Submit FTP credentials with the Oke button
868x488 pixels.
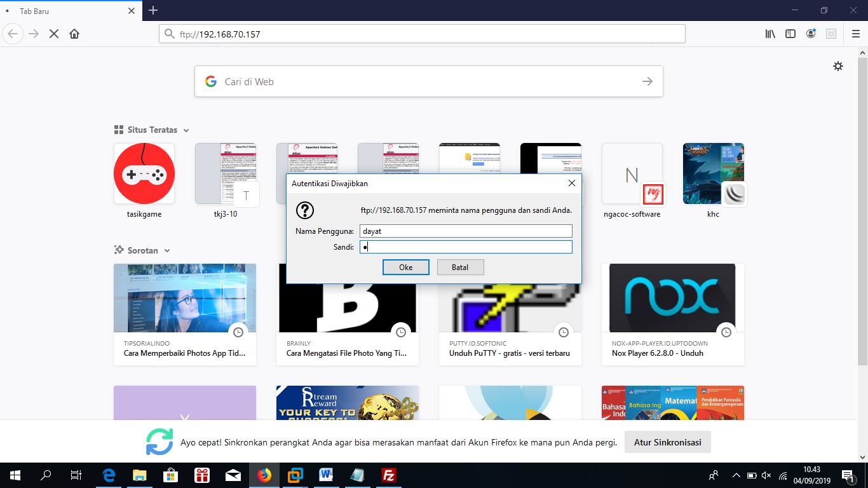point(405,267)
